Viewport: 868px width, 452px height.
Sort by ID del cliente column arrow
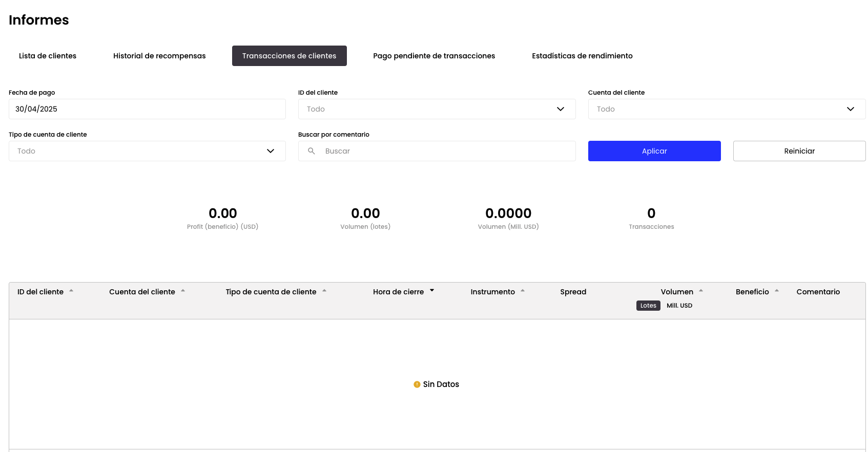pos(71,291)
